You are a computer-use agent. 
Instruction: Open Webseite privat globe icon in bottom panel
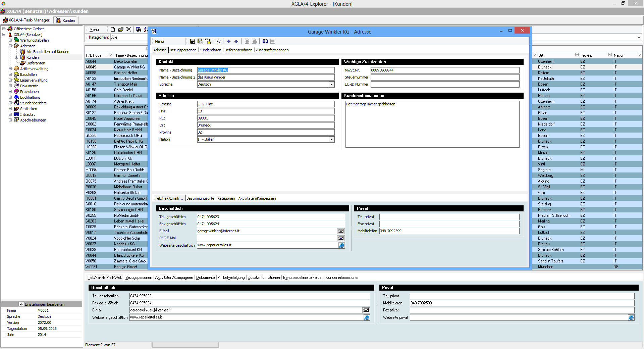[631, 317]
